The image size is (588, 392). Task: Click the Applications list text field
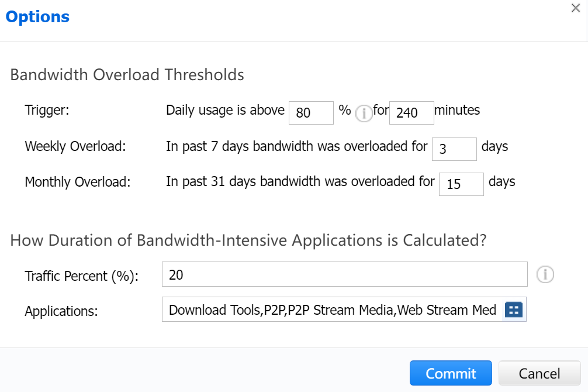click(331, 310)
